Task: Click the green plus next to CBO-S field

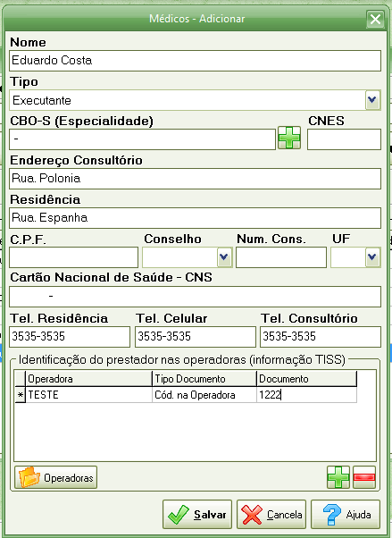Action: pos(289,138)
